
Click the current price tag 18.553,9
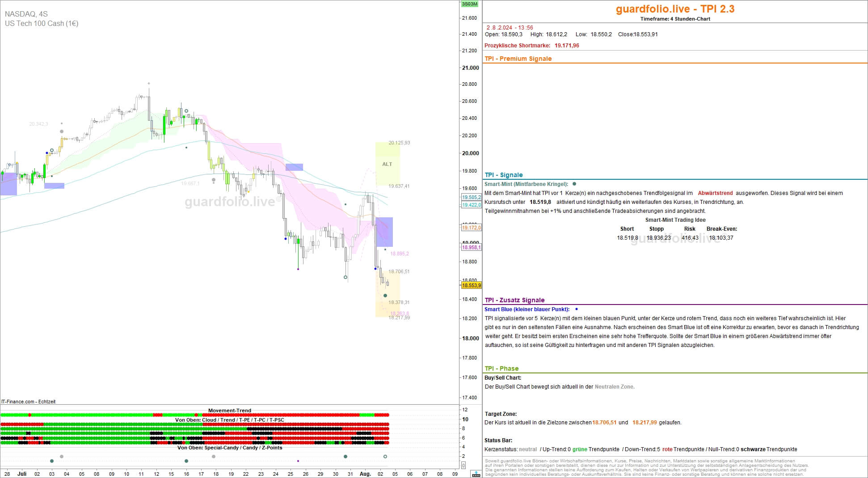(x=471, y=285)
